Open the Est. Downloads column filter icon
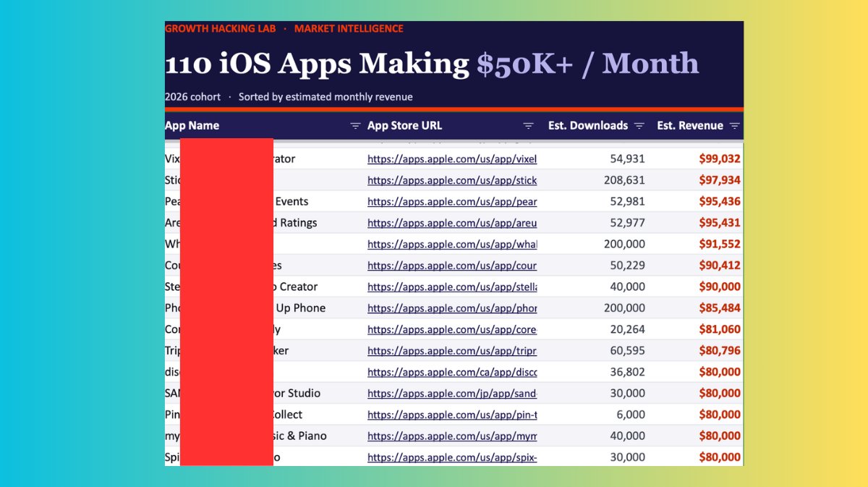Screen dimensions: 868x487 click(x=639, y=126)
